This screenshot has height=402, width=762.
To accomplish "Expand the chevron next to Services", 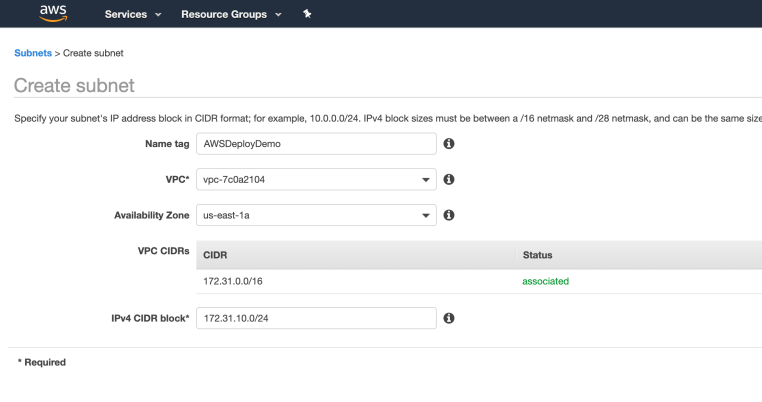I will pos(158,15).
